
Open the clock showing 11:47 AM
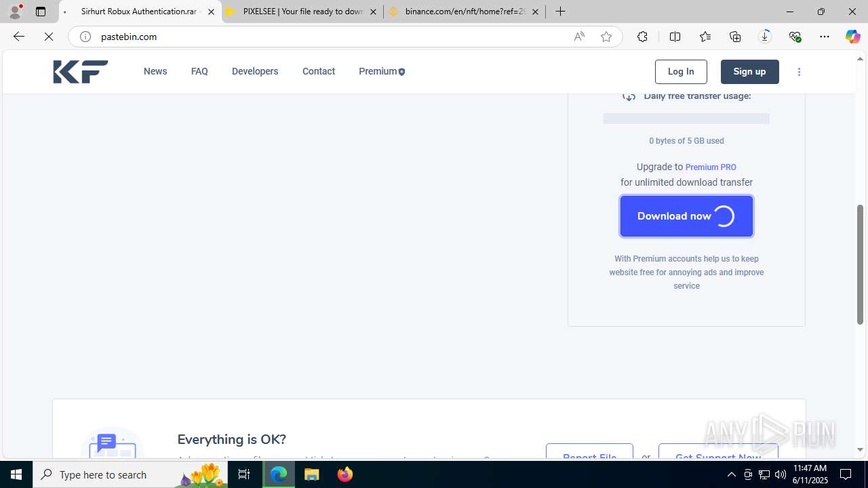tap(810, 474)
